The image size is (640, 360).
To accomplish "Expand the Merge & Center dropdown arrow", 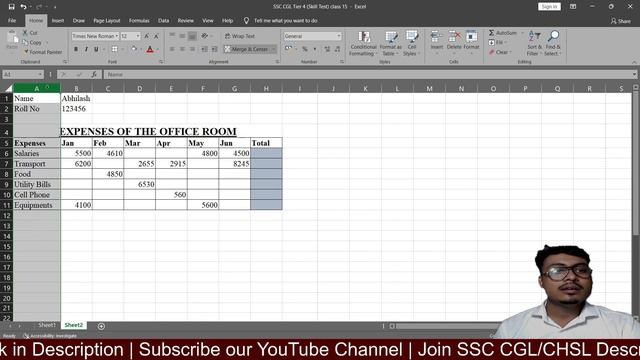I will pyautogui.click(x=273, y=49).
